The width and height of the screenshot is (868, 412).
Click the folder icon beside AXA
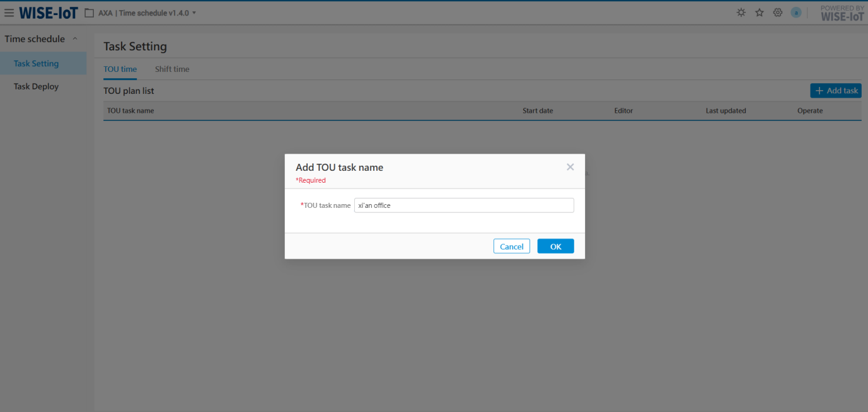tap(90, 13)
